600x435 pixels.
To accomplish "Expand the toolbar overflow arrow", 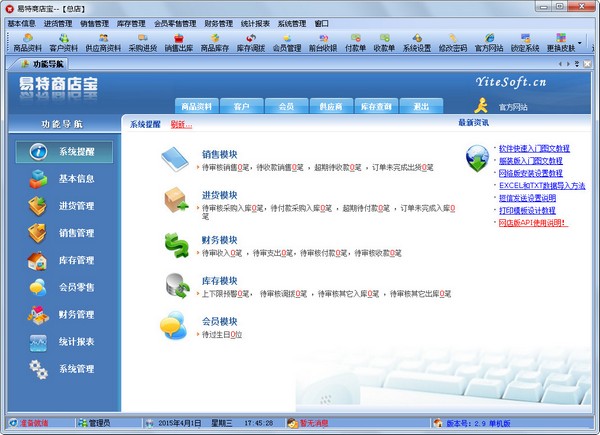I will (580, 42).
